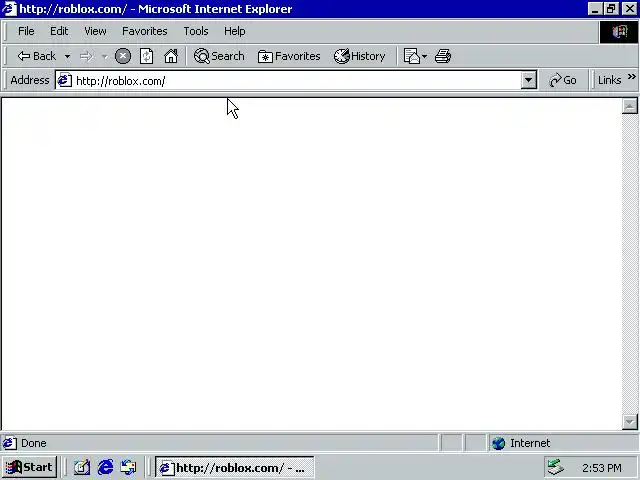The width and height of the screenshot is (640, 480).
Task: Open the Tools menu
Action: click(196, 31)
